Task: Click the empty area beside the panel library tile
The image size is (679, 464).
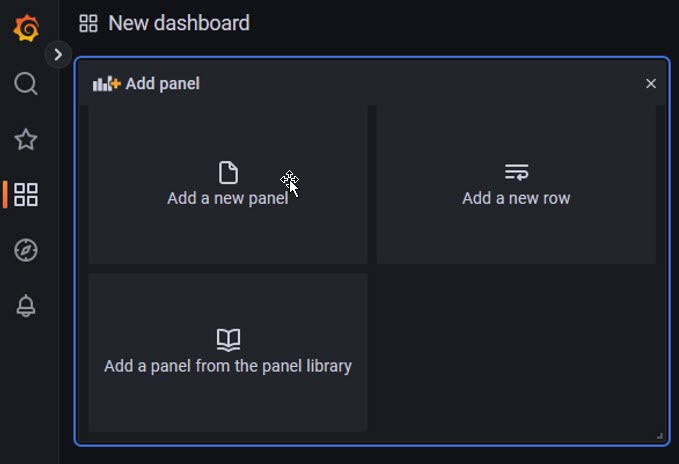Action: pyautogui.click(x=516, y=352)
